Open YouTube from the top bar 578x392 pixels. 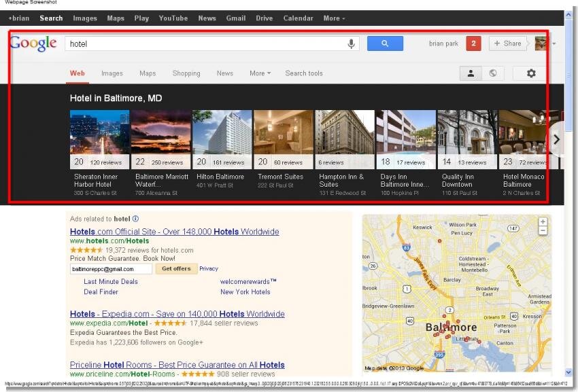pyautogui.click(x=173, y=18)
